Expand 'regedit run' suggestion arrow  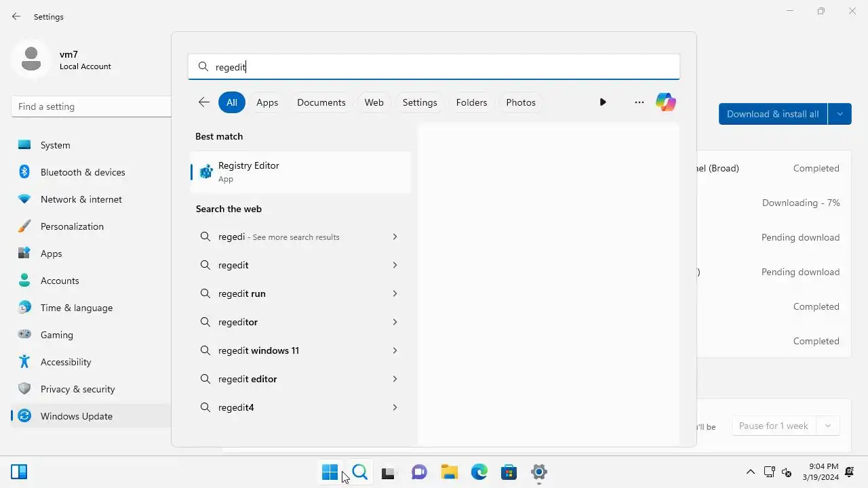(395, 293)
